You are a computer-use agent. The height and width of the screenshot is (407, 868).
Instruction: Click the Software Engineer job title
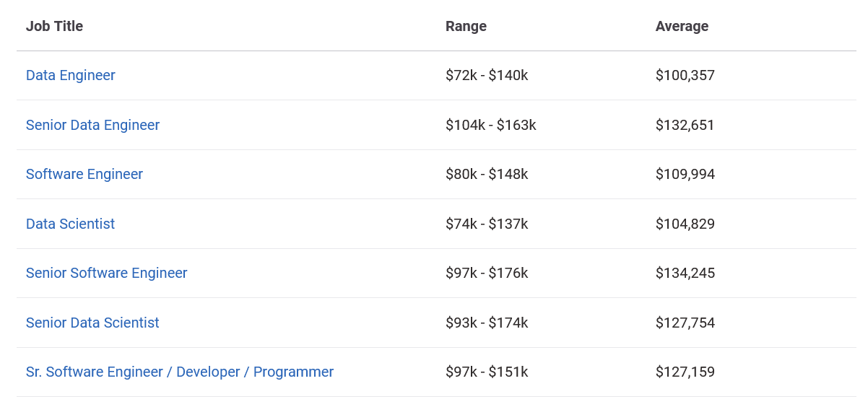click(x=84, y=174)
